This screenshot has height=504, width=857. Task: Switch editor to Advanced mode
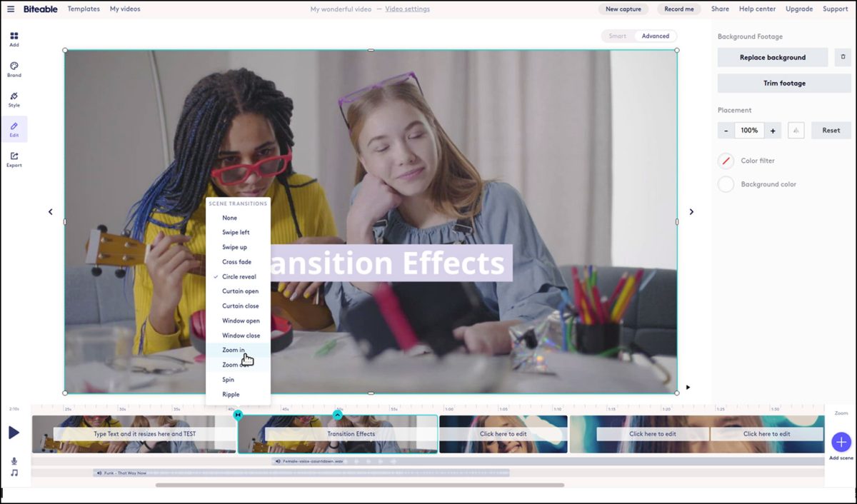click(x=655, y=36)
